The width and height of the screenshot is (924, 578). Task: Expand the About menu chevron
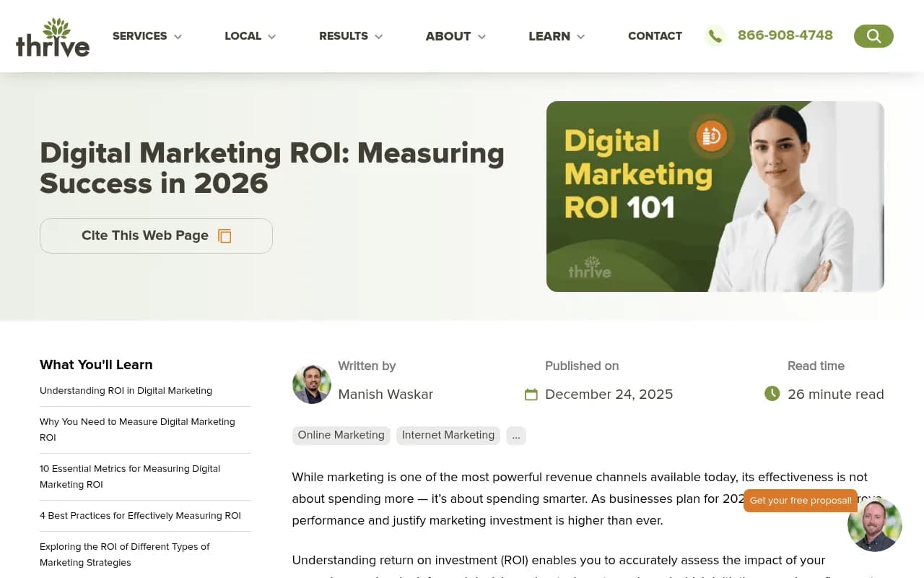click(x=481, y=37)
